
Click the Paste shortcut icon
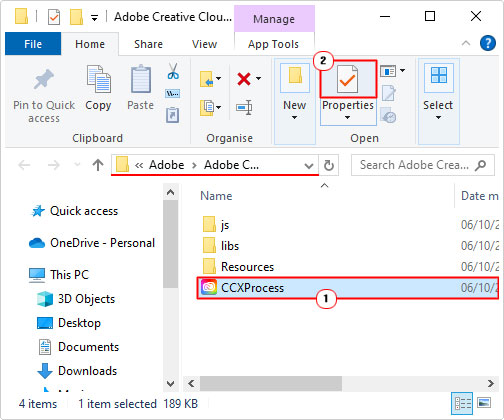point(173,115)
